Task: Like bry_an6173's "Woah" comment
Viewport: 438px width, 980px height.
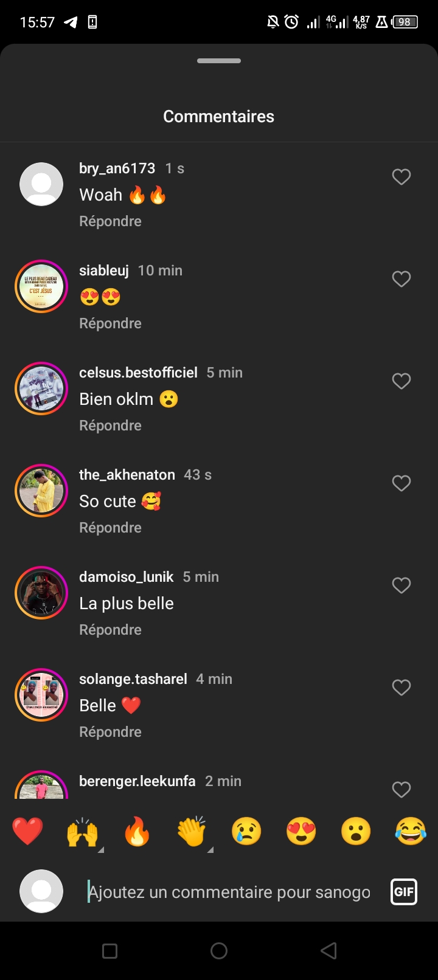Action: pos(401,177)
